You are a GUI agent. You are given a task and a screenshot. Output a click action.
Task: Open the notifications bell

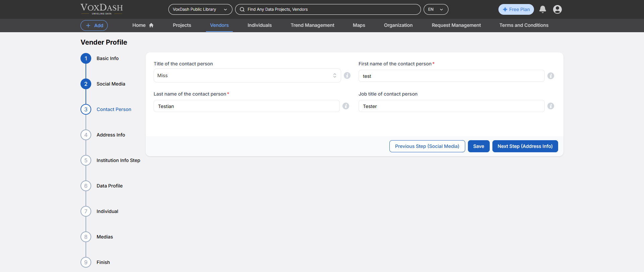coord(543,9)
